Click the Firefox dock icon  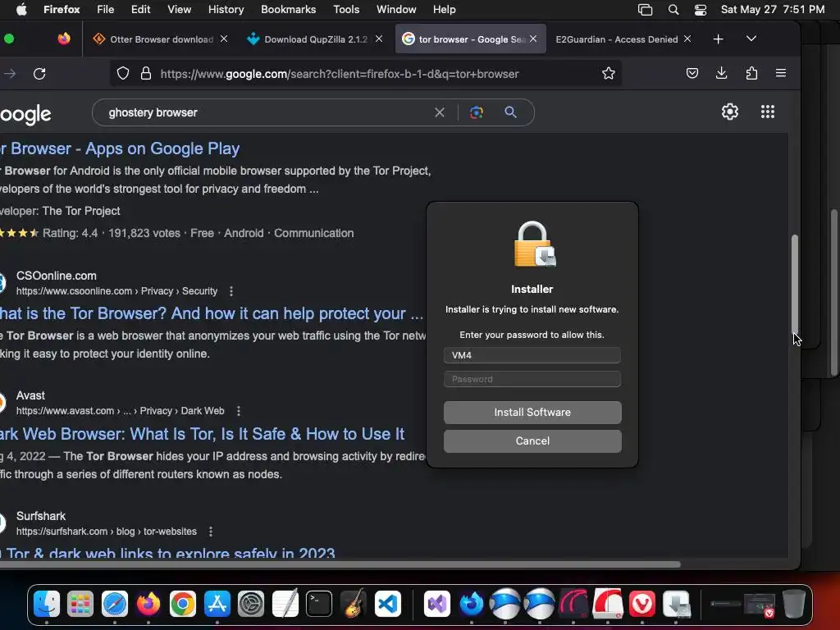[148, 605]
